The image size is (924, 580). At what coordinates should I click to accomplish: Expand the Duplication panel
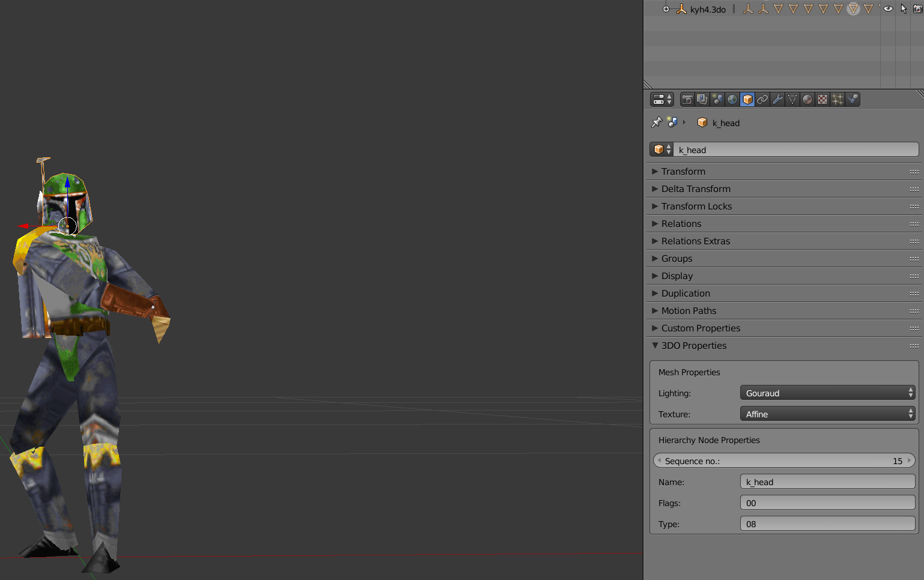[x=783, y=294]
